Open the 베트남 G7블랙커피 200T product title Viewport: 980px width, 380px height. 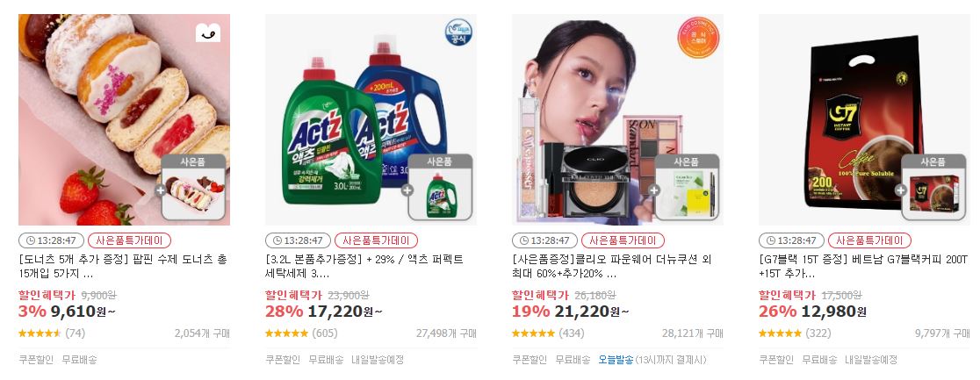tap(863, 266)
